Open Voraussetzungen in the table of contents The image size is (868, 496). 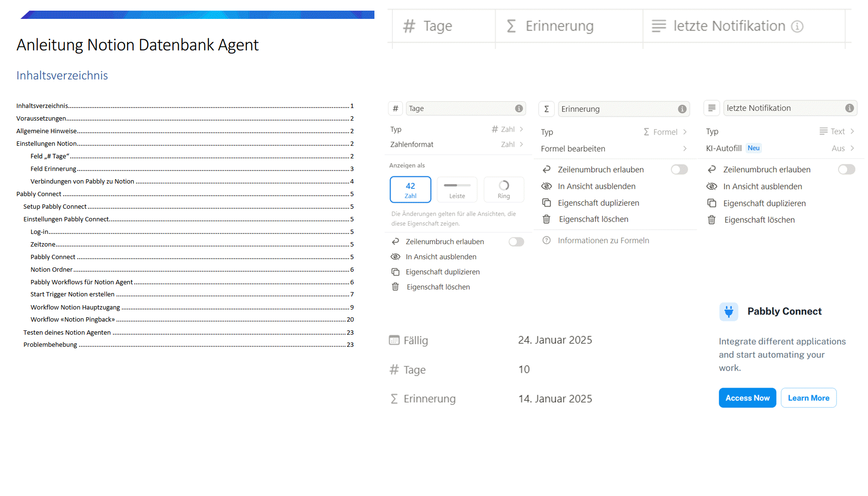pos(185,119)
